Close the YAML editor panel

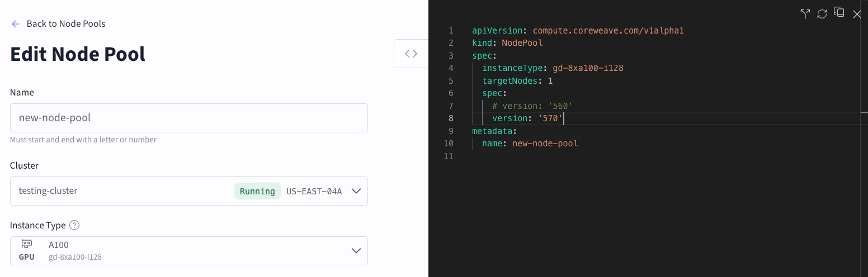[857, 14]
